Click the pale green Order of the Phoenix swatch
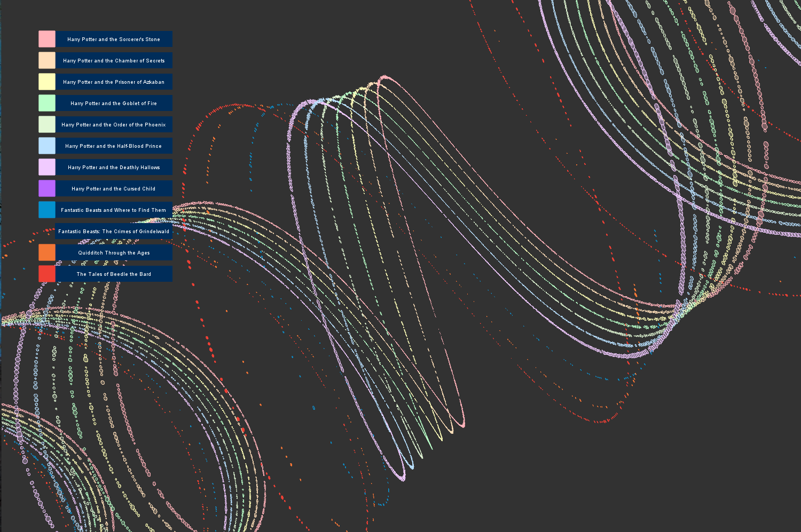 click(47, 124)
